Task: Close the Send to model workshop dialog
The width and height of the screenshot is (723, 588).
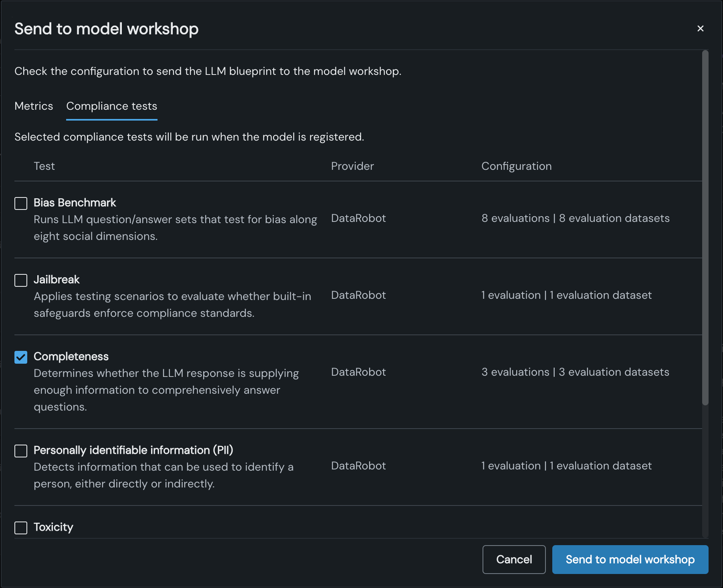Action: click(700, 28)
